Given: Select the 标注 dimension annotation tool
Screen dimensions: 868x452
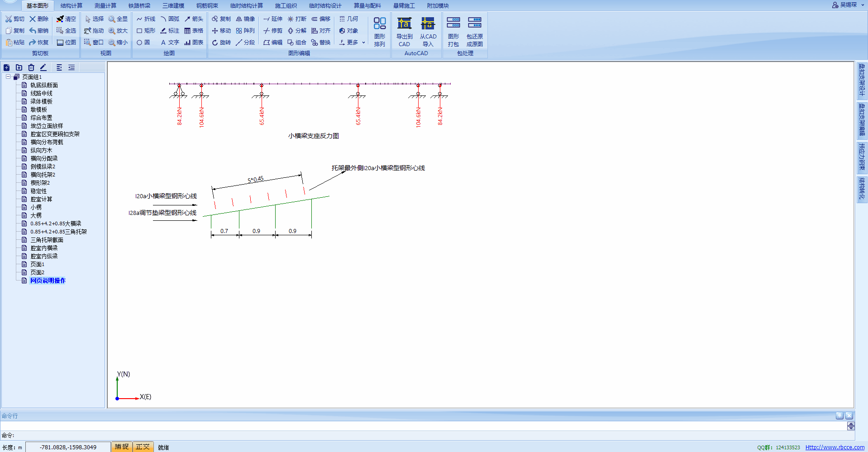Looking at the screenshot, I should 170,31.
